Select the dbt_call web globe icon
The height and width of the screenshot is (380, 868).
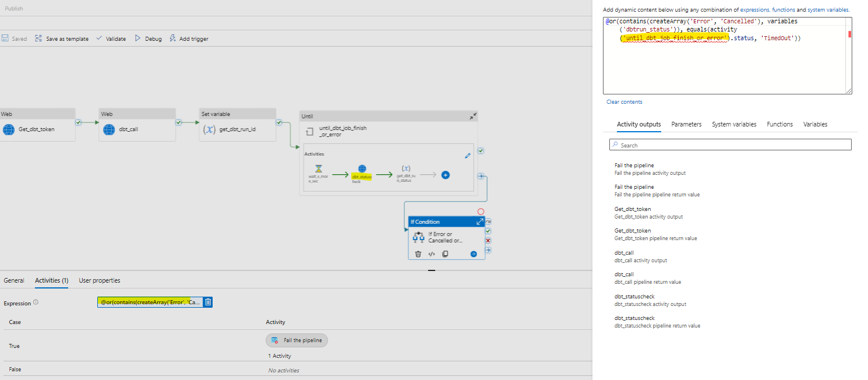pyautogui.click(x=109, y=129)
